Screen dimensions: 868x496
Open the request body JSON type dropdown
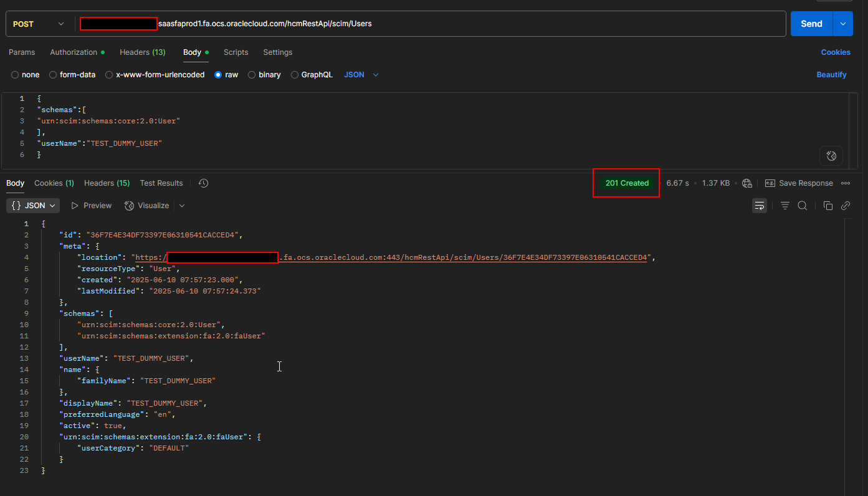361,75
